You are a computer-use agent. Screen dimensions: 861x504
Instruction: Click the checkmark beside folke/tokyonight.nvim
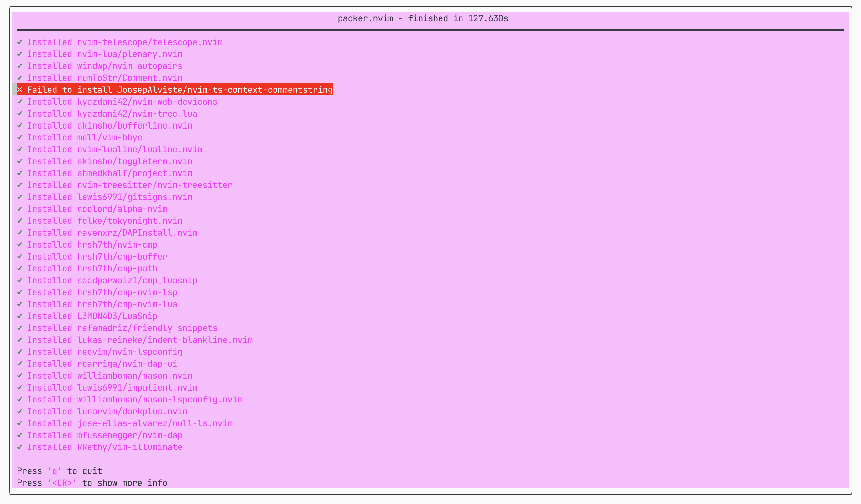[20, 221]
